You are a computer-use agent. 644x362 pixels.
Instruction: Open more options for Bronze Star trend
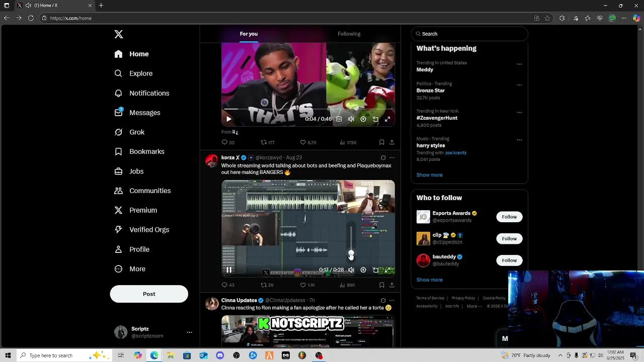click(x=519, y=85)
